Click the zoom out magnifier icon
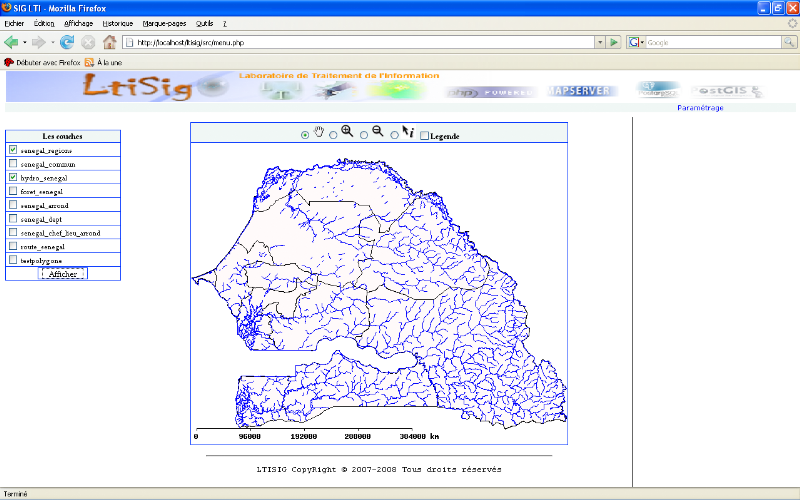Screen dimensions: 800x500 pos(378,132)
